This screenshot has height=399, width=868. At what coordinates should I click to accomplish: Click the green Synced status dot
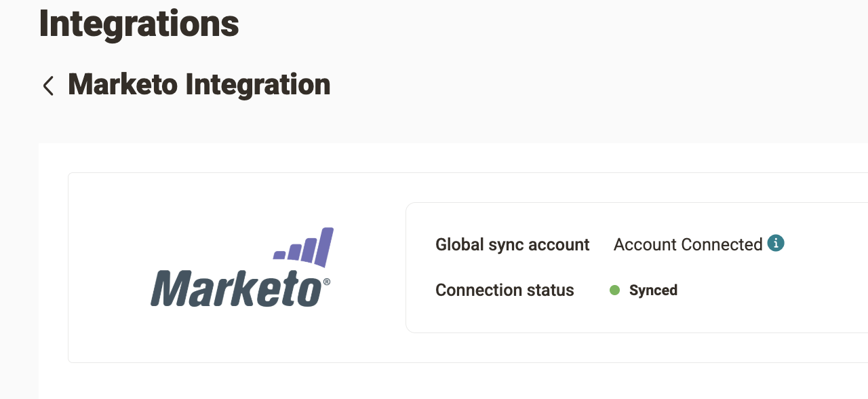point(615,290)
